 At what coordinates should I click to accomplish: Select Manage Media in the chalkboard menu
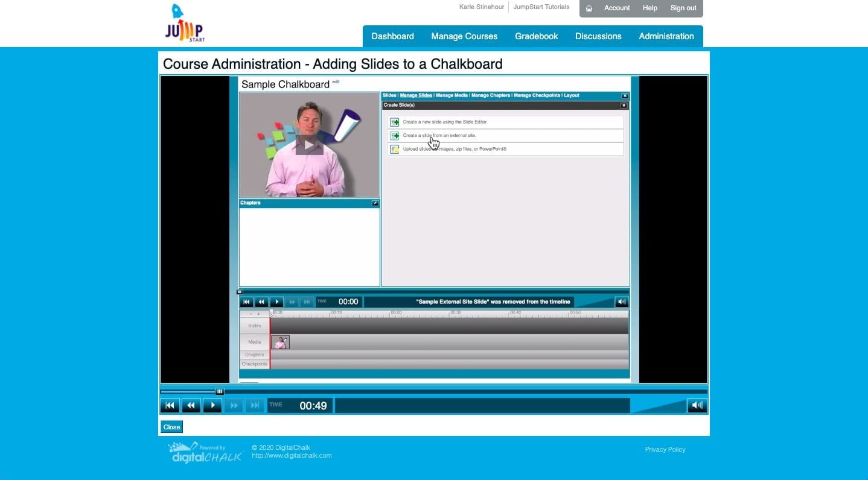[x=452, y=95]
